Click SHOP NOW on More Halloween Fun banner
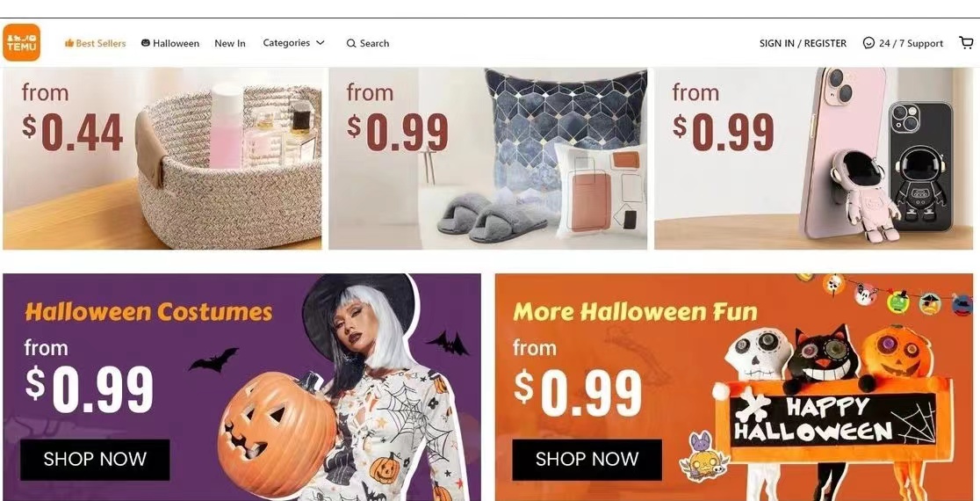 pyautogui.click(x=587, y=459)
